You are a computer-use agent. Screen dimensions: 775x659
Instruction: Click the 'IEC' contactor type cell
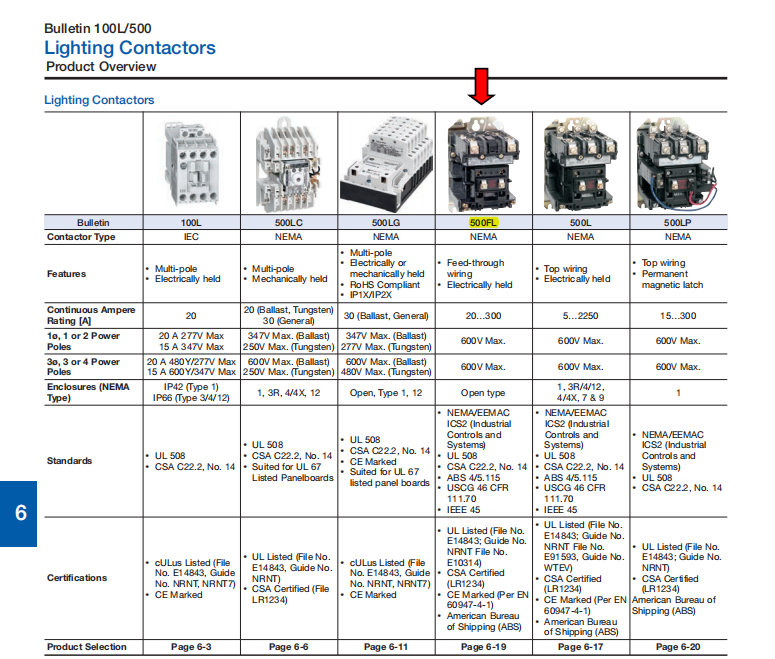coord(191,237)
